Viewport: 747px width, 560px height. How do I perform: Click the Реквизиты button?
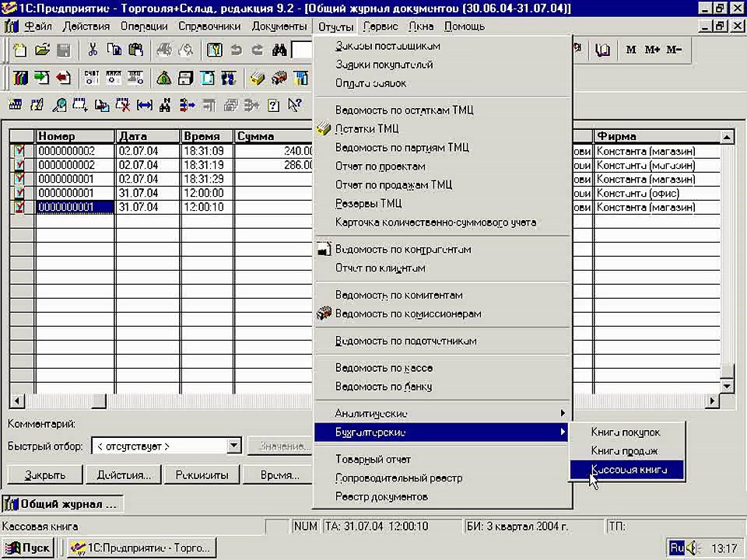click(202, 474)
